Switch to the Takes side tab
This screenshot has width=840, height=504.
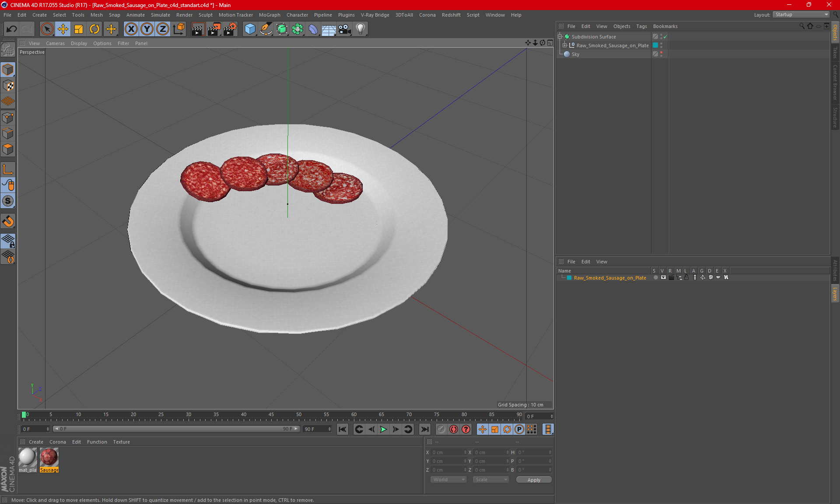click(x=835, y=52)
